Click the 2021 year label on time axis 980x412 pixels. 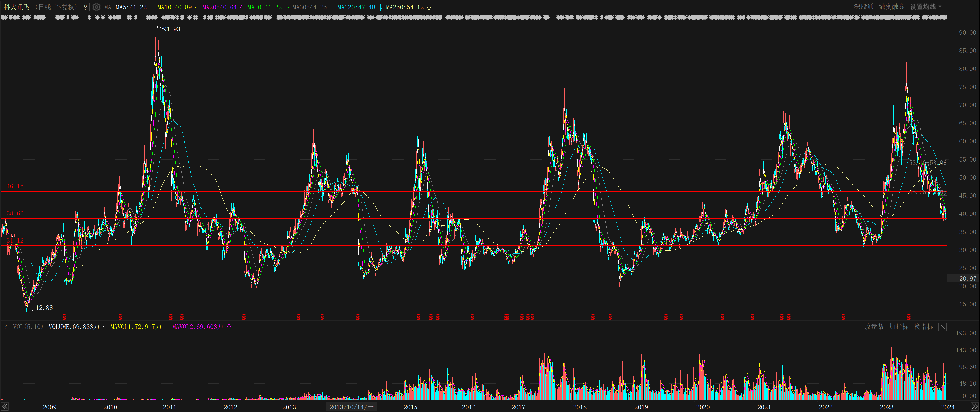coord(764,407)
